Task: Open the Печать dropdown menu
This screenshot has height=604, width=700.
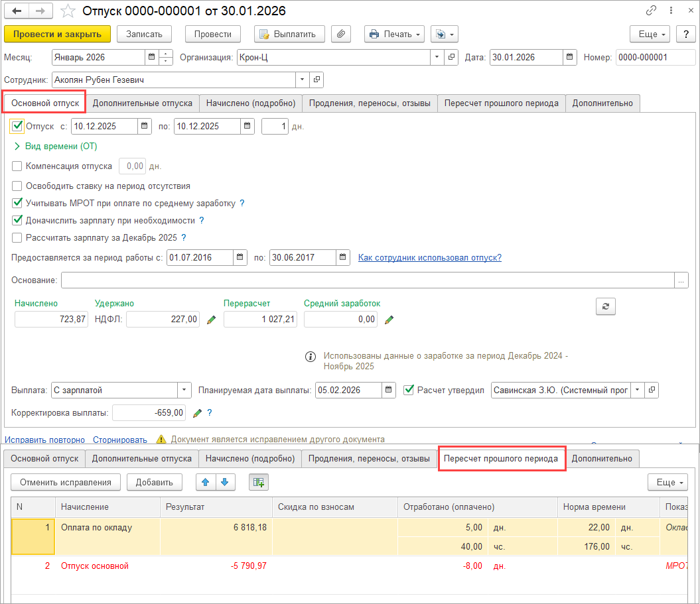Action: point(394,34)
